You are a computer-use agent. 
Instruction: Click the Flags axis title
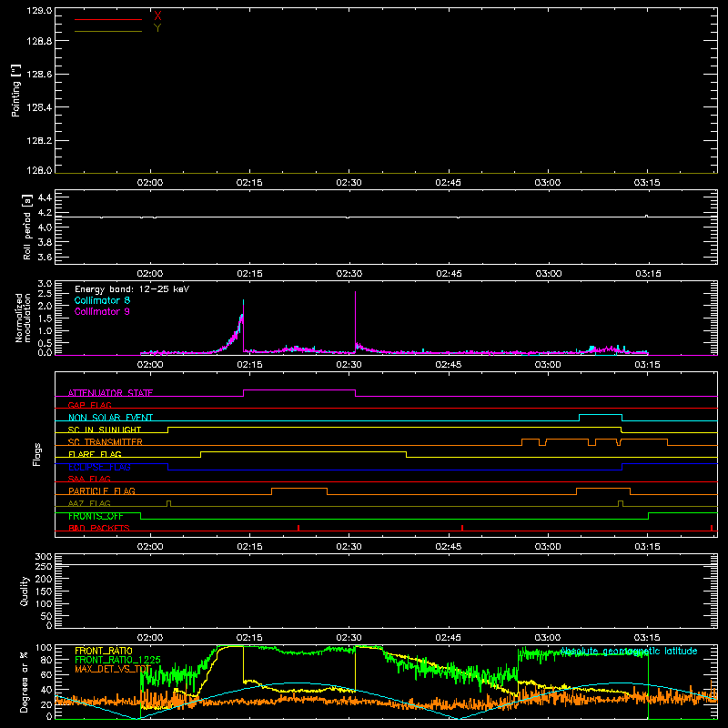37,454
